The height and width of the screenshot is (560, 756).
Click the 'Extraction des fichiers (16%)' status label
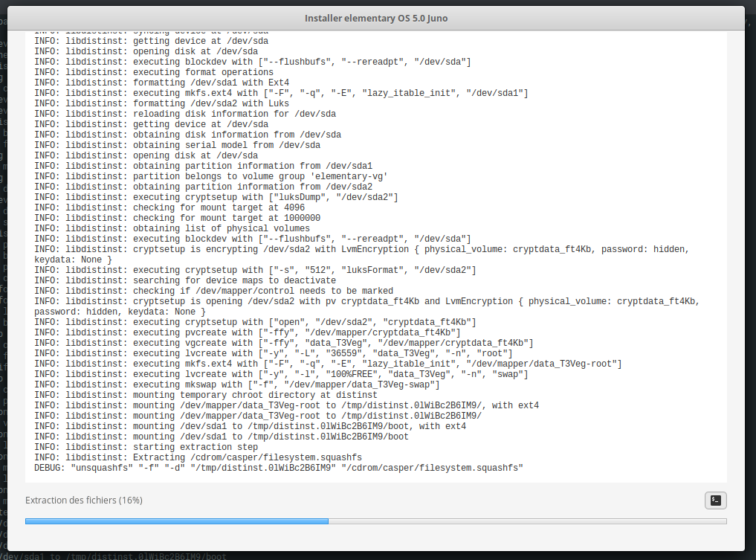pos(84,501)
